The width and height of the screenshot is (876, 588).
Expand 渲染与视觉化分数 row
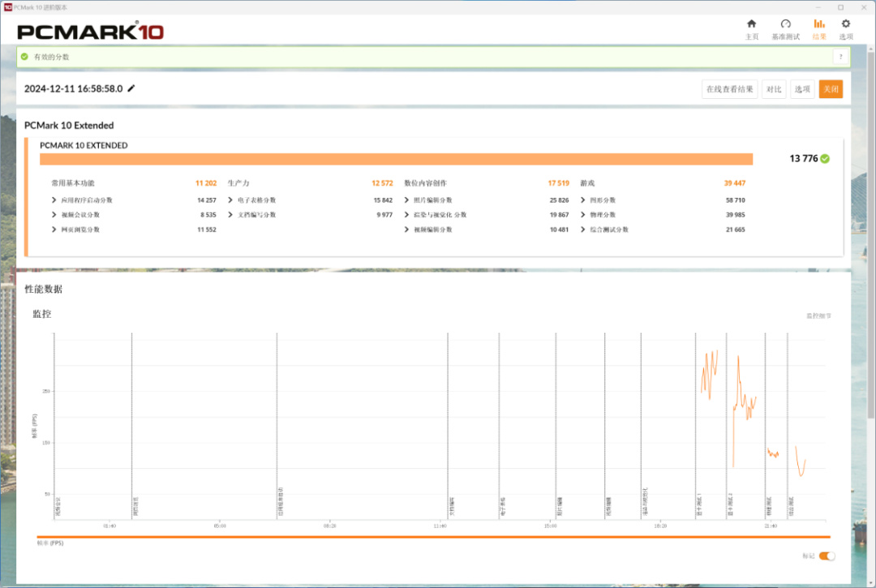[x=406, y=214]
